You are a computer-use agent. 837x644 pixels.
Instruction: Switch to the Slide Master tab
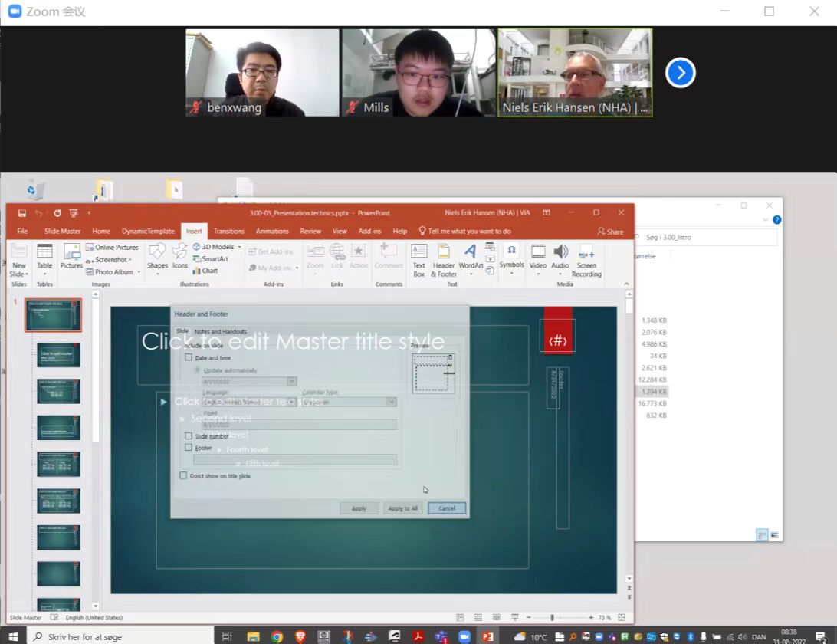[x=62, y=232]
